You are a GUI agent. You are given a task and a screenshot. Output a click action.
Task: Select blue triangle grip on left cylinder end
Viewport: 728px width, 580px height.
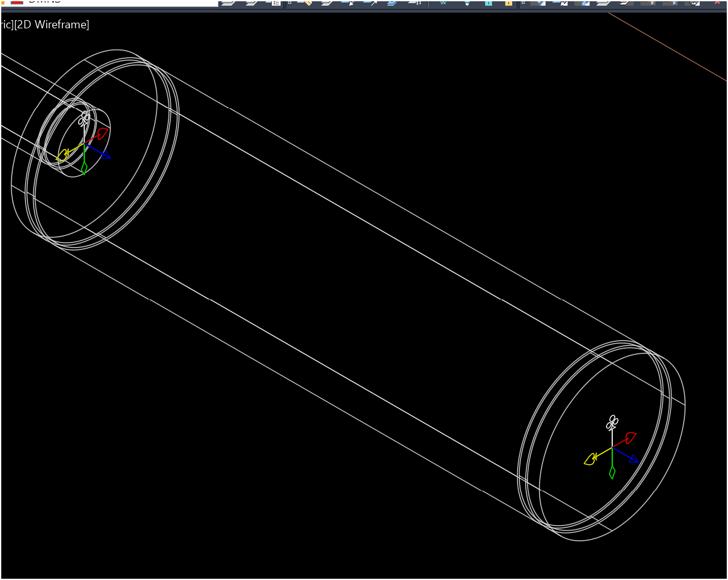point(105,154)
